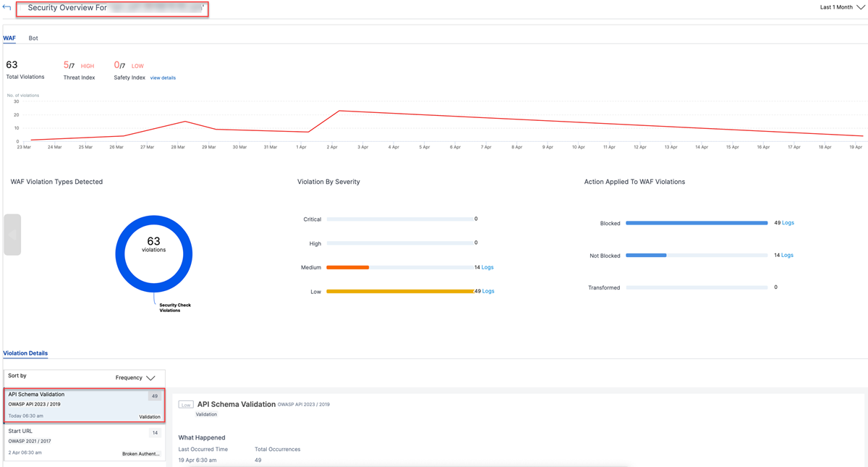This screenshot has width=868, height=467.
Task: Click the Blocked actions progress bar
Action: (697, 223)
